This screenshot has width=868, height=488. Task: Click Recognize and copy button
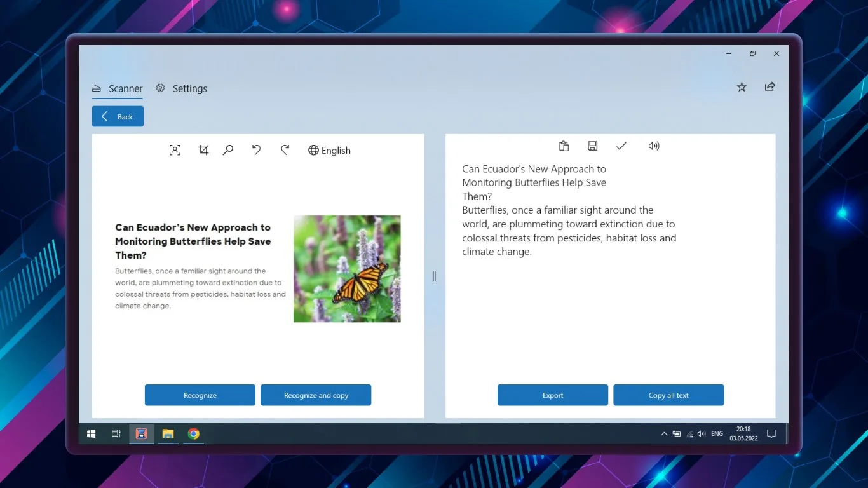click(x=316, y=395)
